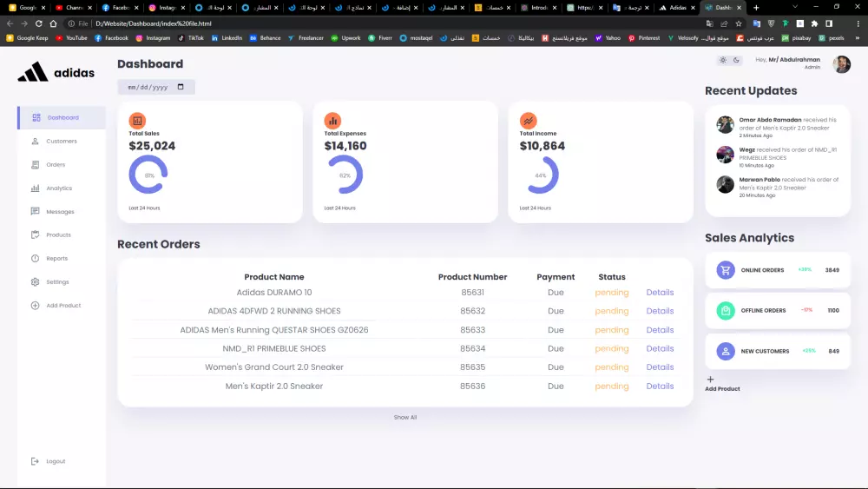The width and height of the screenshot is (868, 489).
Task: Click Wegz's avatar in Recent Updates
Action: point(725,155)
